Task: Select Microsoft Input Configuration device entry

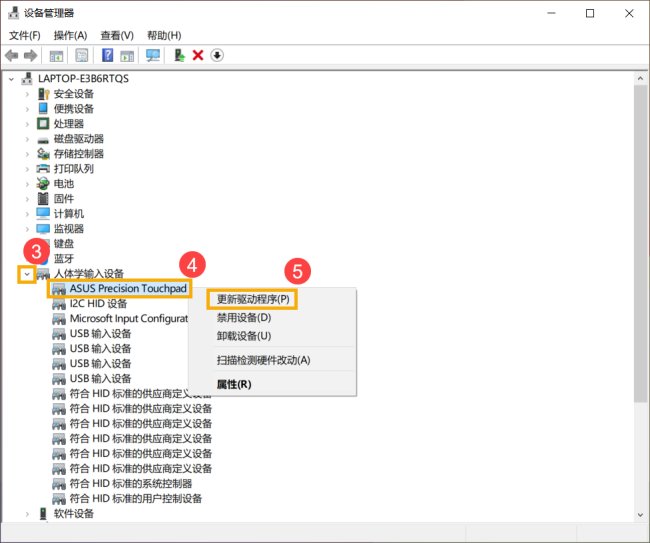Action: [129, 319]
